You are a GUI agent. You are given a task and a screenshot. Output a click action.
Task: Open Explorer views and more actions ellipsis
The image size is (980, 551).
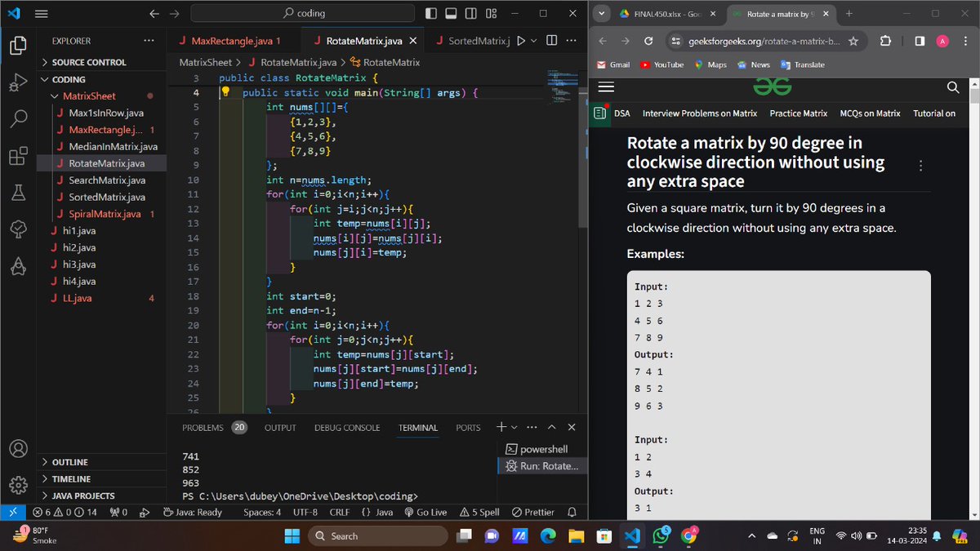pos(148,41)
